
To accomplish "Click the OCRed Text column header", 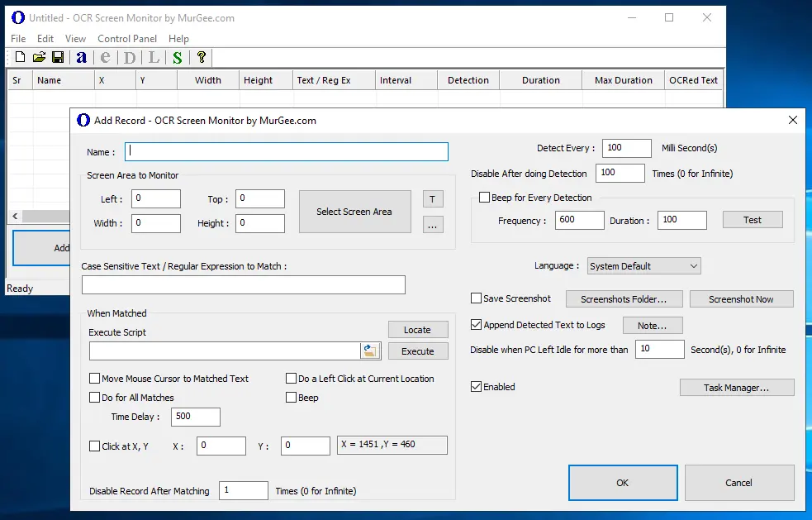I will click(693, 80).
